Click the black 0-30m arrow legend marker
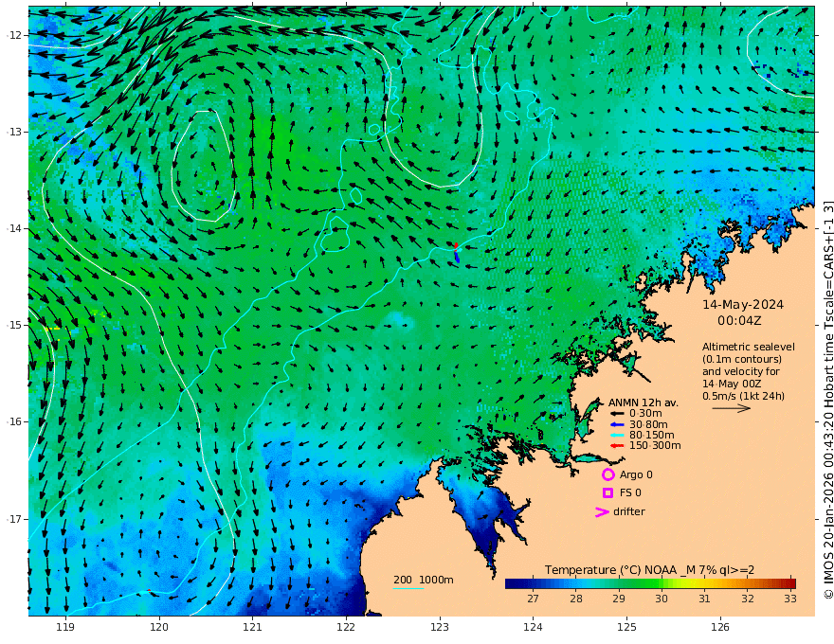 tap(616, 414)
